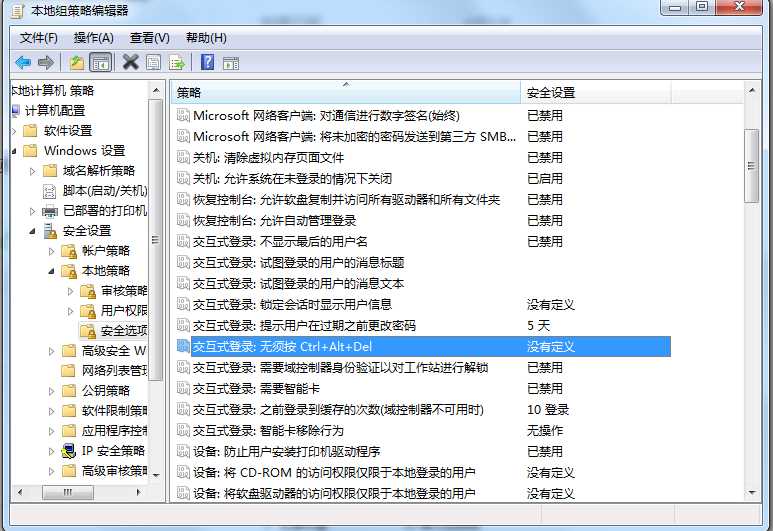Select policy 设备: 防止用户安装打印机驱动程序
This screenshot has height=531, width=773.
coord(286,452)
